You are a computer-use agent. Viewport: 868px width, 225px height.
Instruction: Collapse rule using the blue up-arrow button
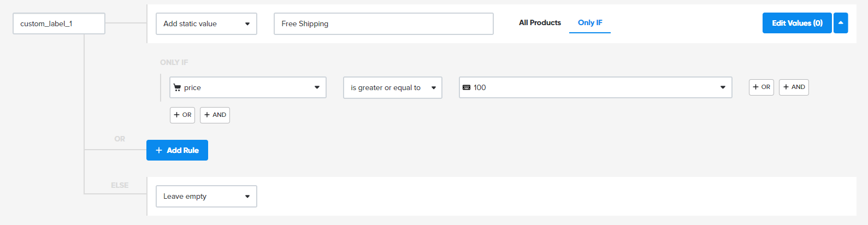841,23
